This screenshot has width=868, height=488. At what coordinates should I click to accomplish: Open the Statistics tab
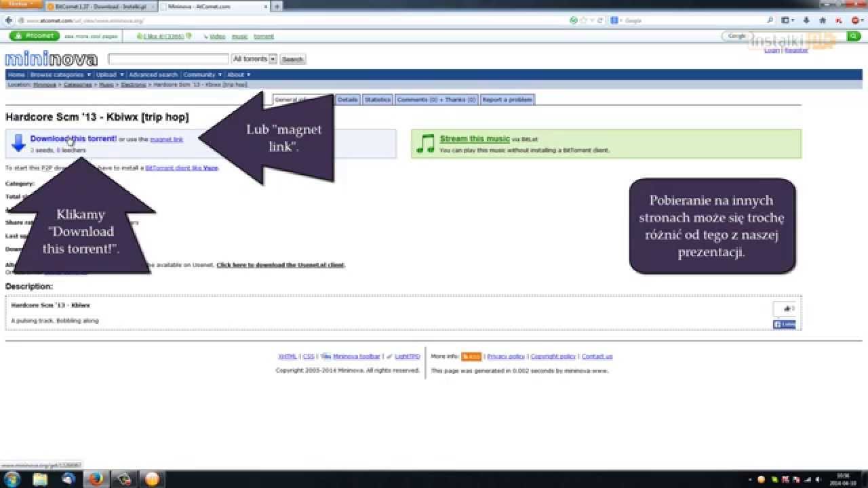coord(377,100)
